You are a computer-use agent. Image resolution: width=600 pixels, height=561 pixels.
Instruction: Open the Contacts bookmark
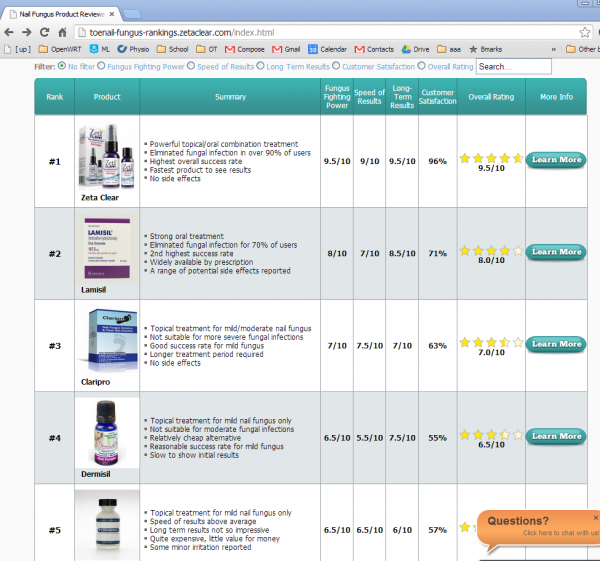pos(374,49)
